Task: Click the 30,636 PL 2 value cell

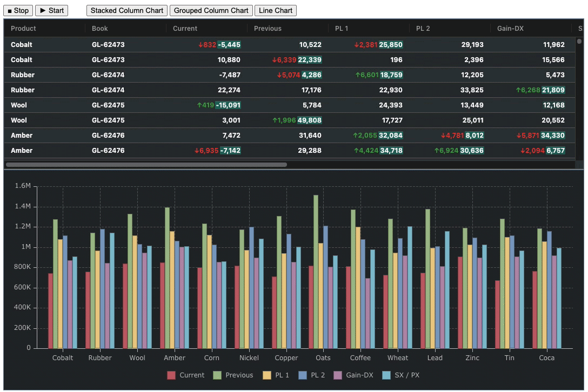Action: click(450, 151)
